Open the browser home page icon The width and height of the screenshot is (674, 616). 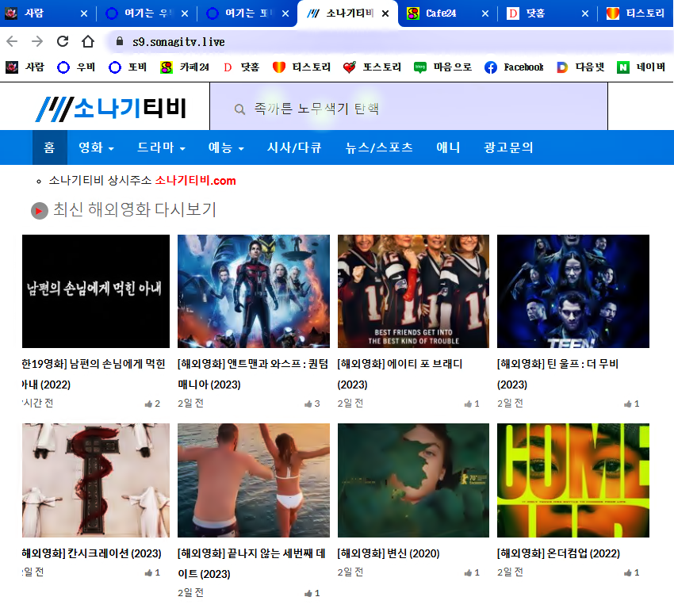click(x=88, y=41)
